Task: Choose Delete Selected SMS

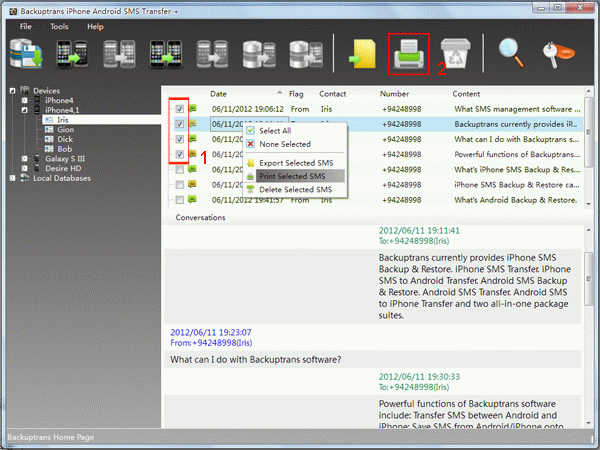Action: [x=295, y=189]
